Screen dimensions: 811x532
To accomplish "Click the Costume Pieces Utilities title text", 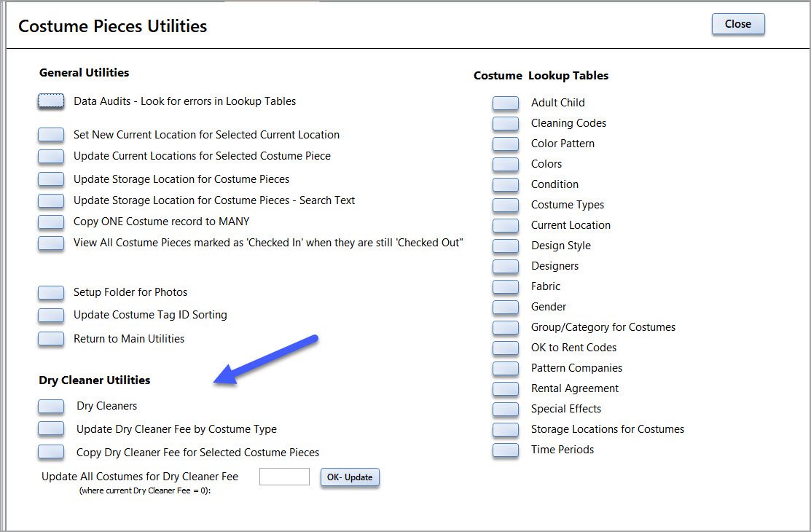I will point(113,26).
